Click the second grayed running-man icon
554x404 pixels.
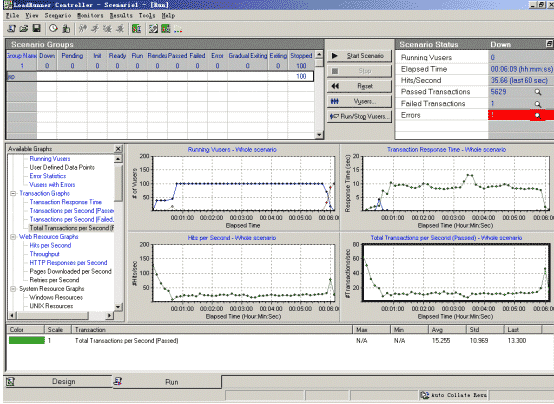pyautogui.click(x=95, y=28)
